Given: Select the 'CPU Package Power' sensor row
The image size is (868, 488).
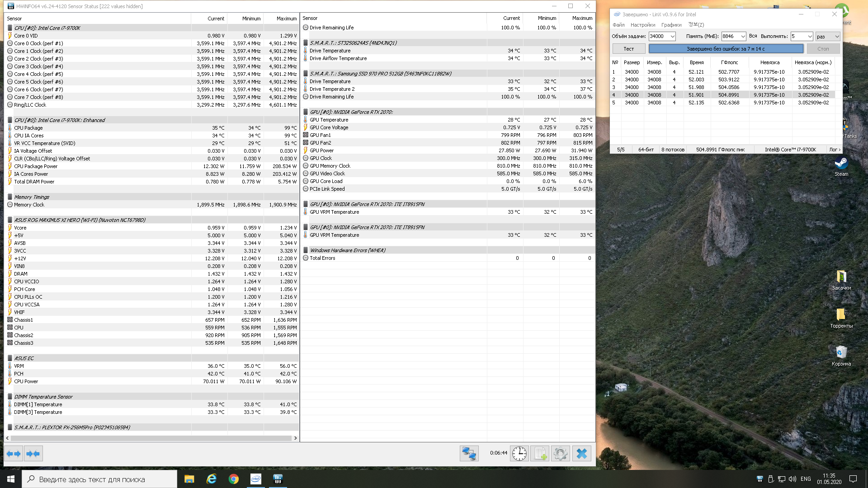Looking at the screenshot, I should [x=152, y=166].
